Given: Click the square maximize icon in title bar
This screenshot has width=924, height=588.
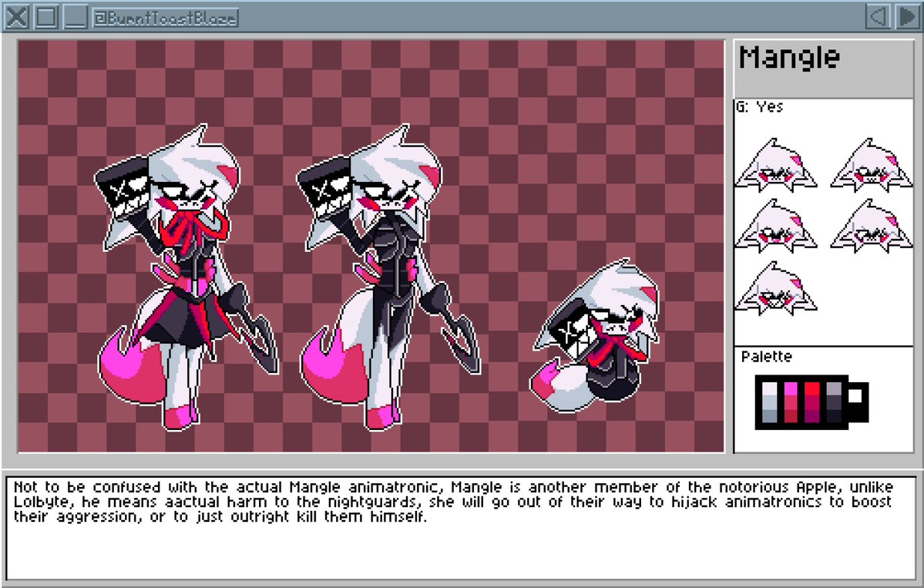Looking at the screenshot, I should (46, 16).
